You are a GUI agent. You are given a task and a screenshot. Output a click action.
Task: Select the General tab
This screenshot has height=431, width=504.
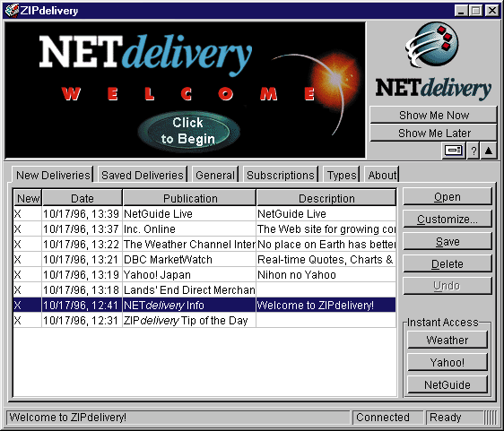[215, 175]
